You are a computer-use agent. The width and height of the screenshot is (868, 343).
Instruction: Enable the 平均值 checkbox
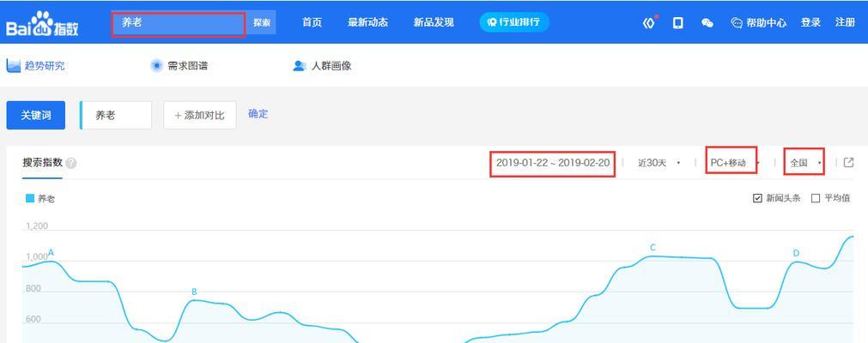816,198
